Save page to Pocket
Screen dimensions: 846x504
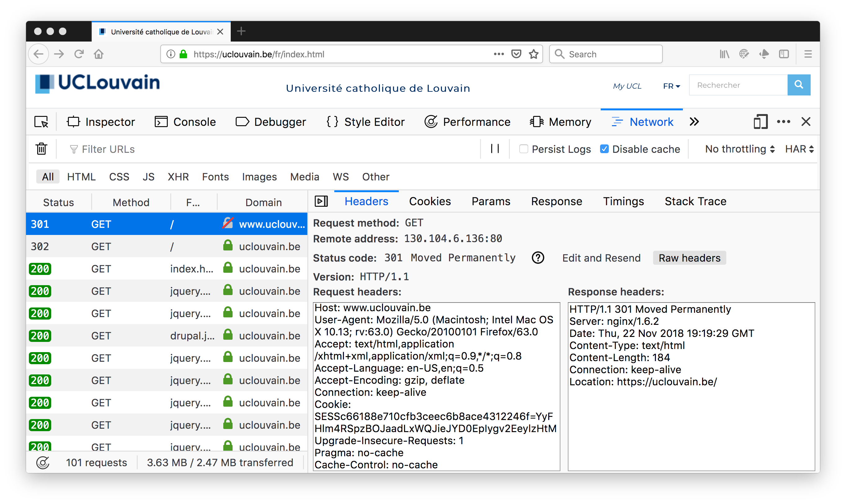pos(516,54)
